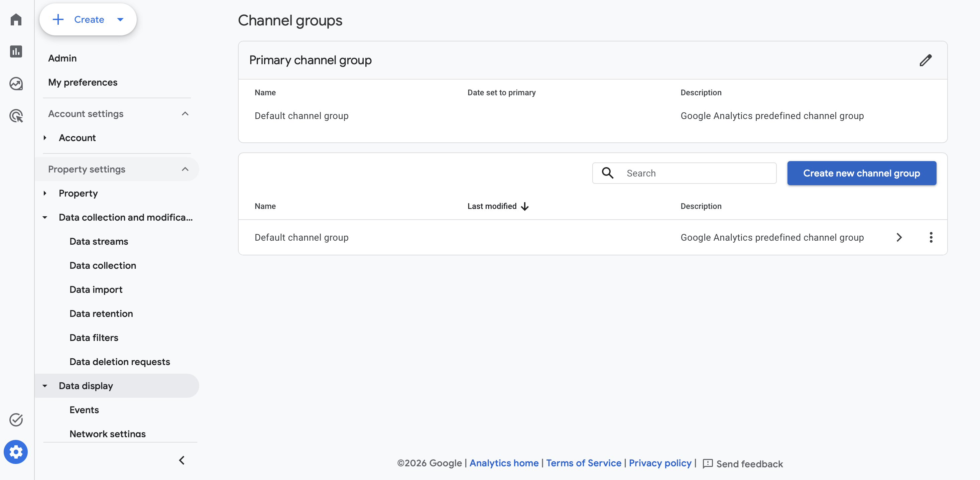Click the Account tree item label

[x=77, y=138]
